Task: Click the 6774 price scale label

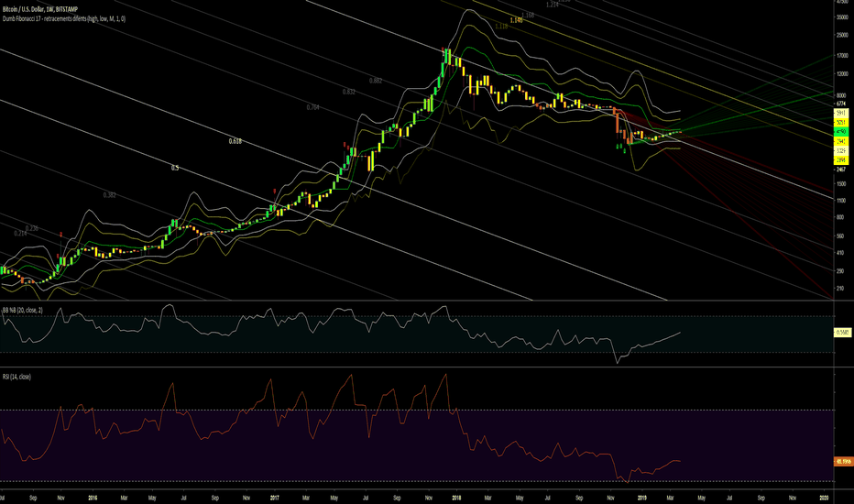Action: click(841, 104)
